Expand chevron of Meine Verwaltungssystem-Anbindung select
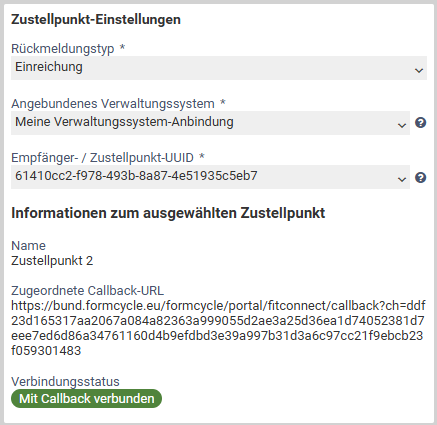The height and width of the screenshot is (425, 437). (x=402, y=125)
